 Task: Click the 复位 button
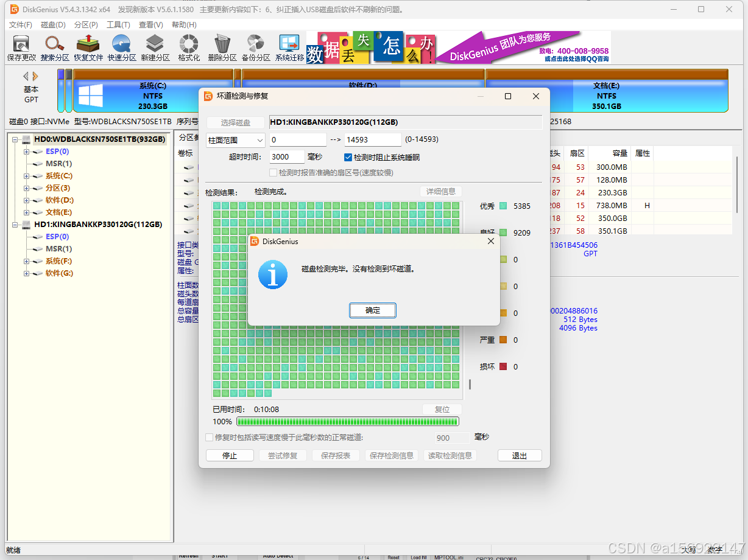click(442, 409)
